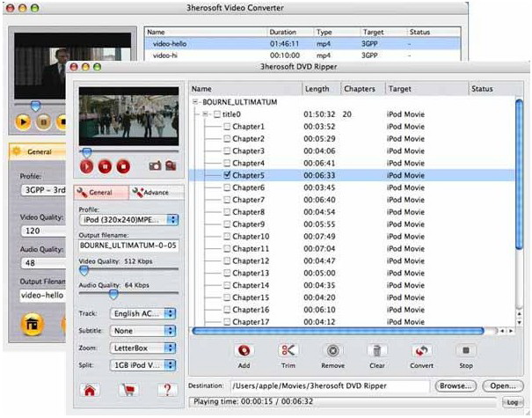Click the Clear trash icon
Screen dimensions: 532x418
point(376,350)
